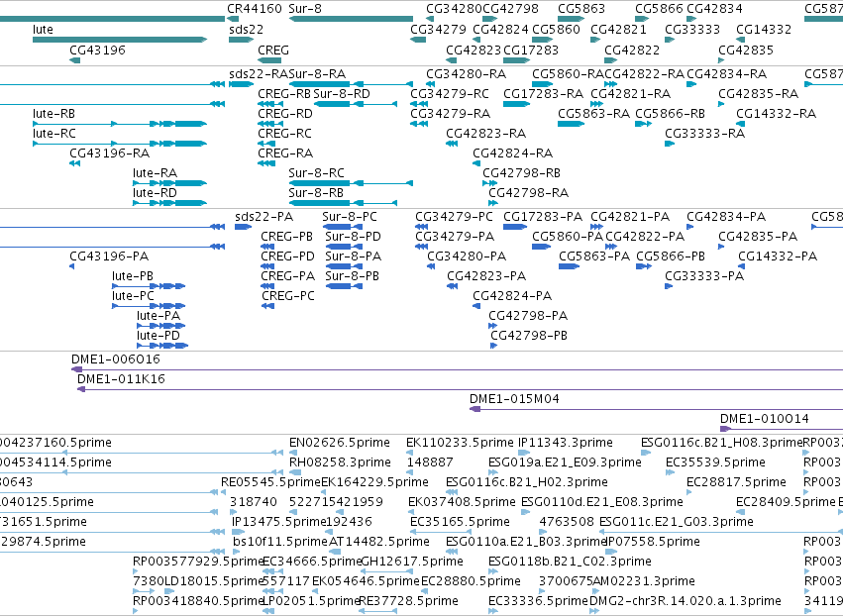Screen dimensions: 843x616
Task: Click the CG5863-PA protein label
Action: pos(594,257)
